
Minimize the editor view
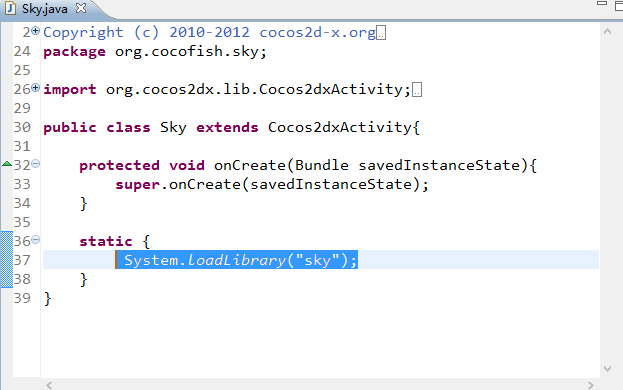tap(602, 3)
